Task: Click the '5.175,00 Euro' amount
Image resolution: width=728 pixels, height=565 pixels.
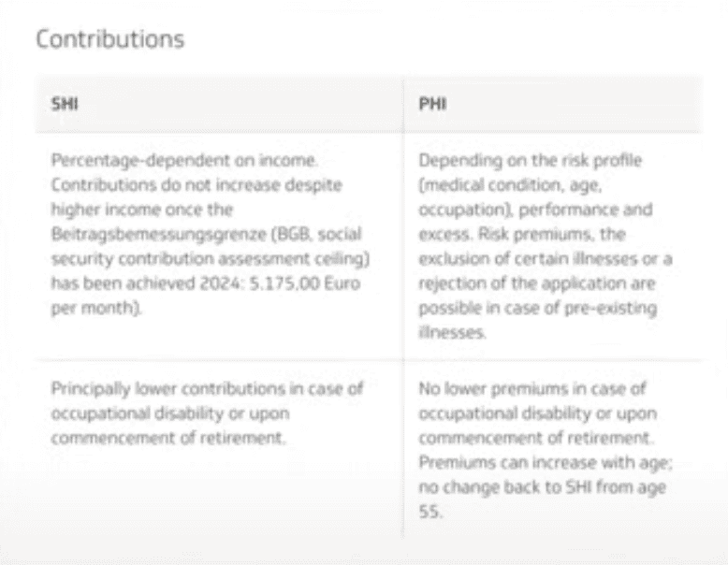Action: [304, 283]
